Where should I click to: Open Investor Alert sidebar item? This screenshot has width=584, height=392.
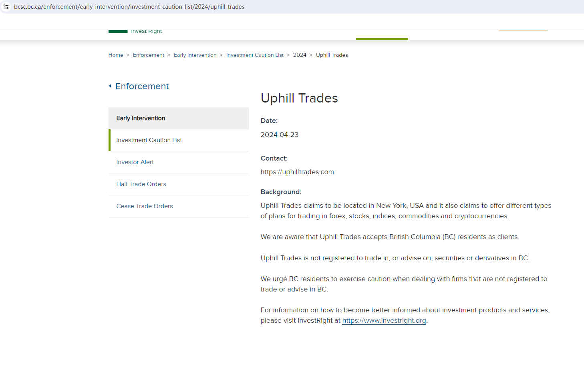click(135, 162)
